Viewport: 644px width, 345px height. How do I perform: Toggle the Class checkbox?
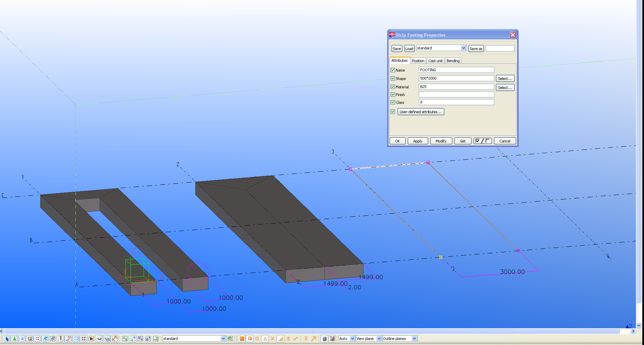393,102
